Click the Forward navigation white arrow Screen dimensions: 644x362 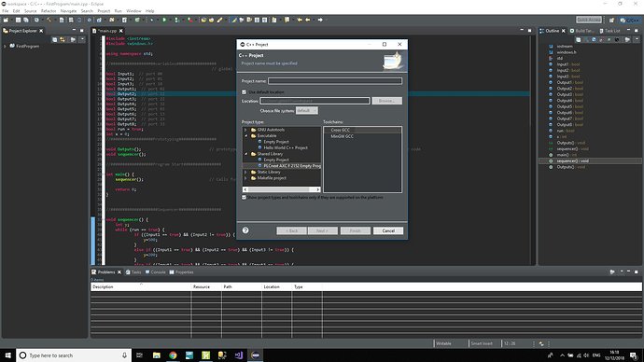pyautogui.click(x=320, y=20)
